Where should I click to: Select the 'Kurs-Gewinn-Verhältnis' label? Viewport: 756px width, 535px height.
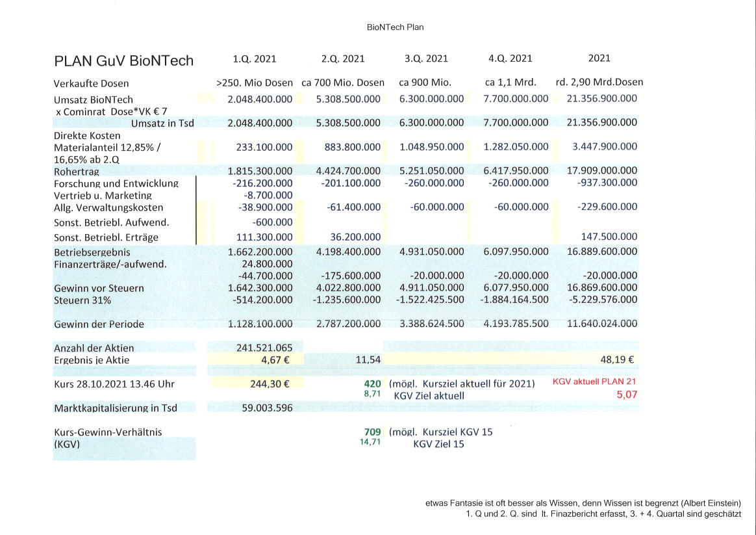pos(108,432)
